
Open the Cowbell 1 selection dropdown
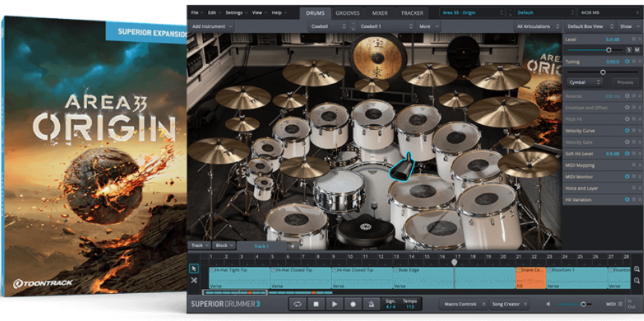387,26
